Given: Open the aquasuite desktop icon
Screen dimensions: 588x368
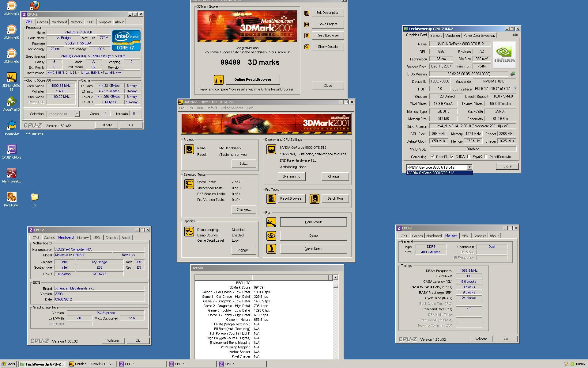Looking at the screenshot, I should pyautogui.click(x=11, y=128).
